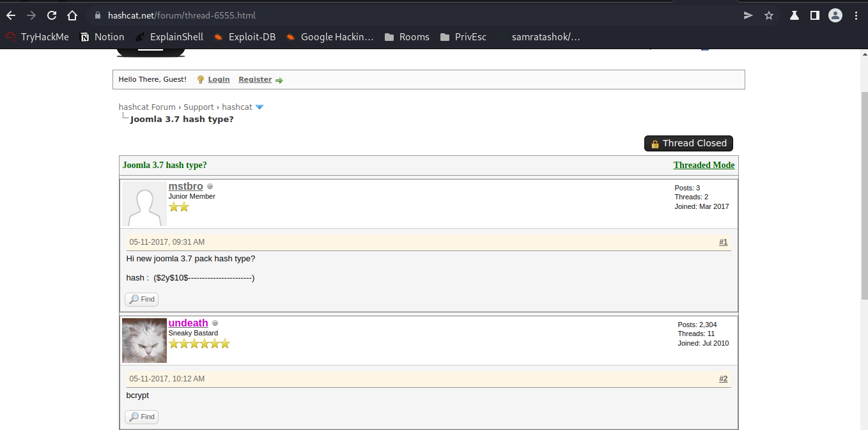The height and width of the screenshot is (430, 868).
Task: Bookmark this page with the star
Action: pos(769,15)
